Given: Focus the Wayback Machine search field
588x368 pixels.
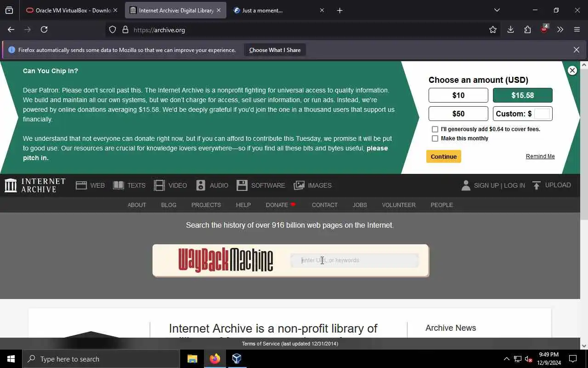Looking at the screenshot, I should tap(354, 260).
